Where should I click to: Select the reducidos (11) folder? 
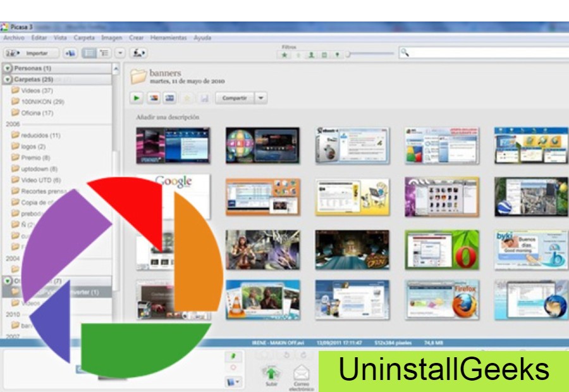35,135
